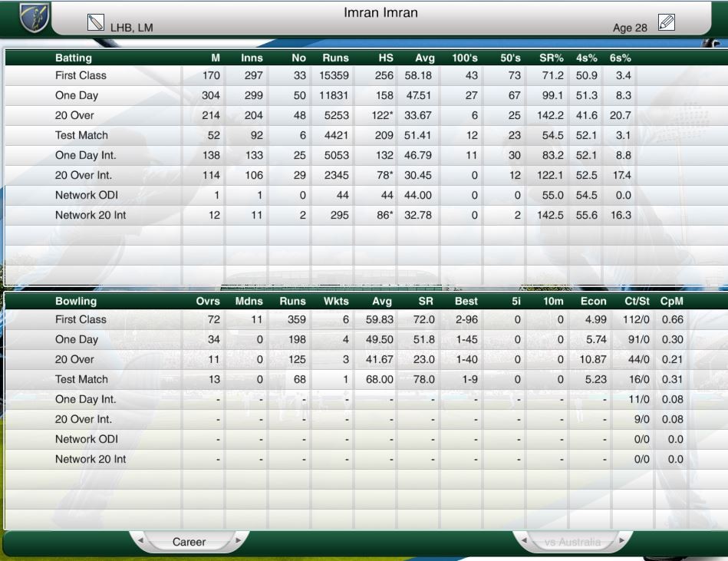Open the edit player pencil icon
The height and width of the screenshot is (561, 728).
667,22
